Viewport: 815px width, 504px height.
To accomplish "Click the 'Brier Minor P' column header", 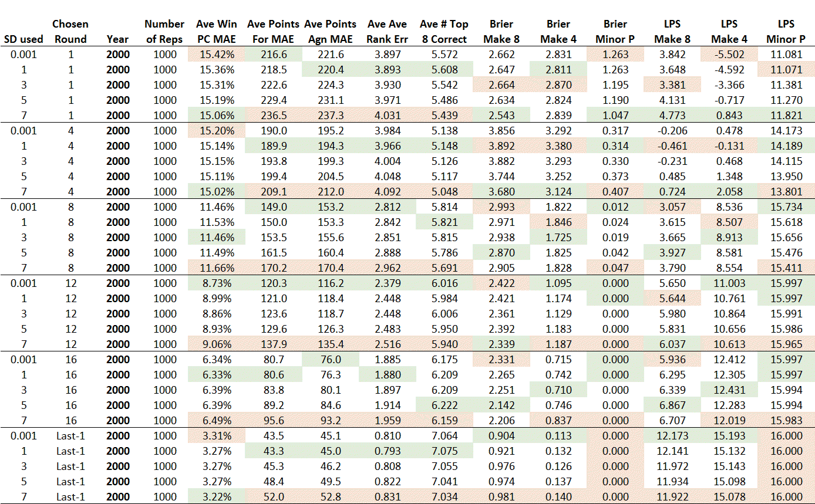I will [615, 32].
